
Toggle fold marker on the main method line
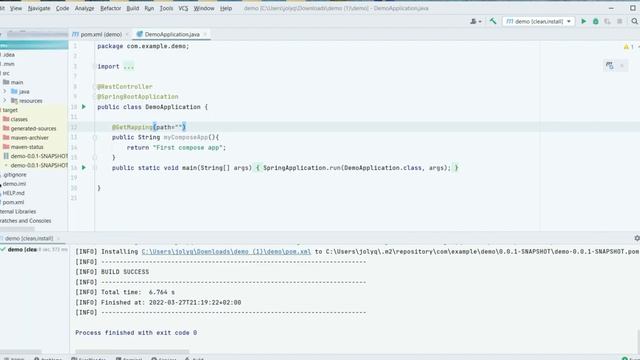95,168
